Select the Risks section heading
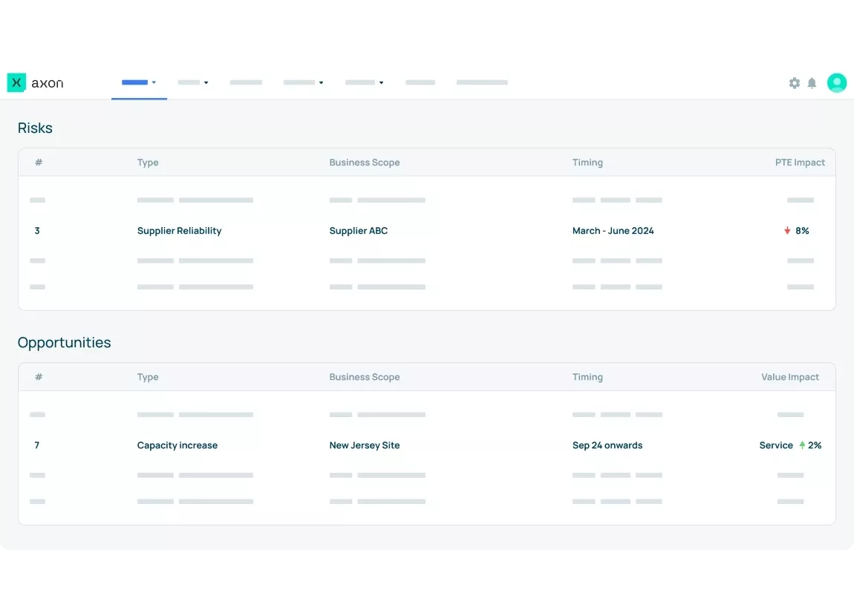Screen dimensions: 854x616 [35, 128]
